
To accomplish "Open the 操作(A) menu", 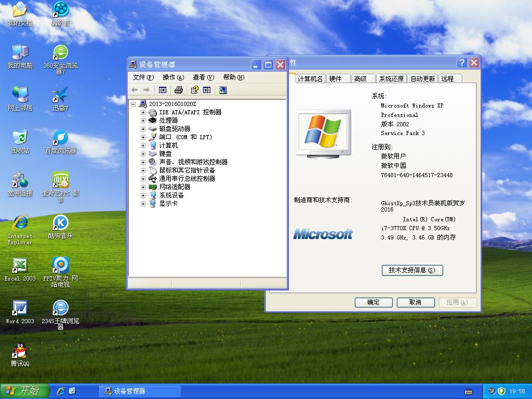I will pos(174,77).
